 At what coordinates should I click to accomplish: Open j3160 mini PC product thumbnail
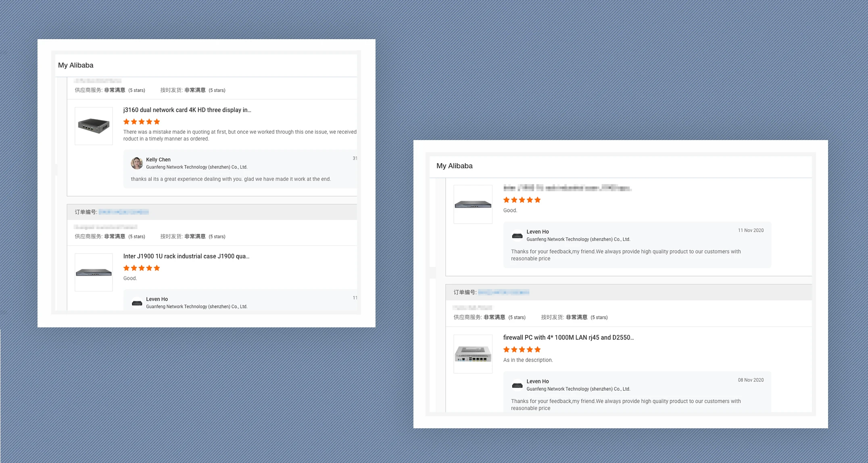click(94, 126)
